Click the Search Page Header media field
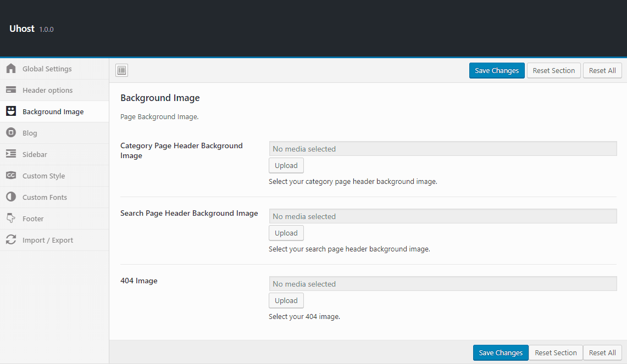The image size is (627, 364). tap(442, 216)
